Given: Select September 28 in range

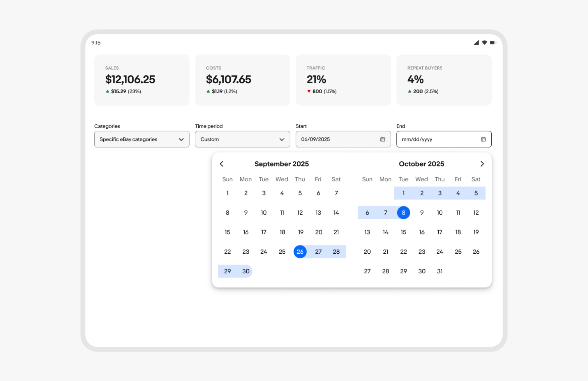Looking at the screenshot, I should tap(336, 252).
